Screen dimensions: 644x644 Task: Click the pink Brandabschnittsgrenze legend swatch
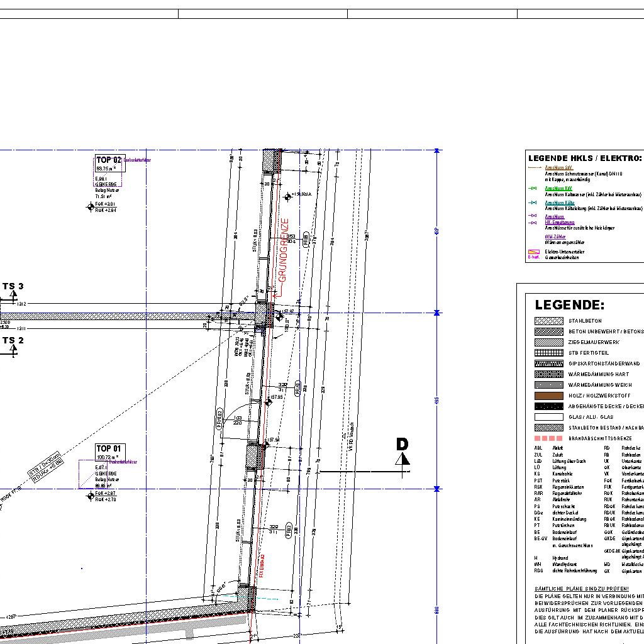click(548, 438)
